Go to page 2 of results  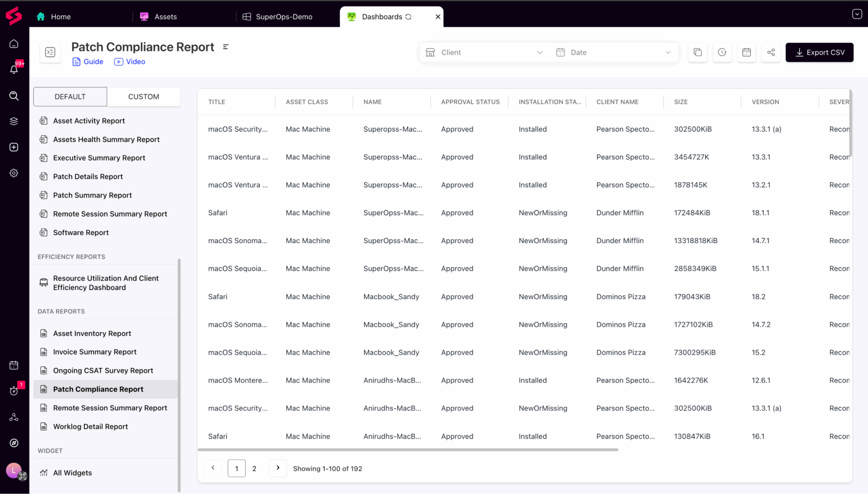click(254, 469)
